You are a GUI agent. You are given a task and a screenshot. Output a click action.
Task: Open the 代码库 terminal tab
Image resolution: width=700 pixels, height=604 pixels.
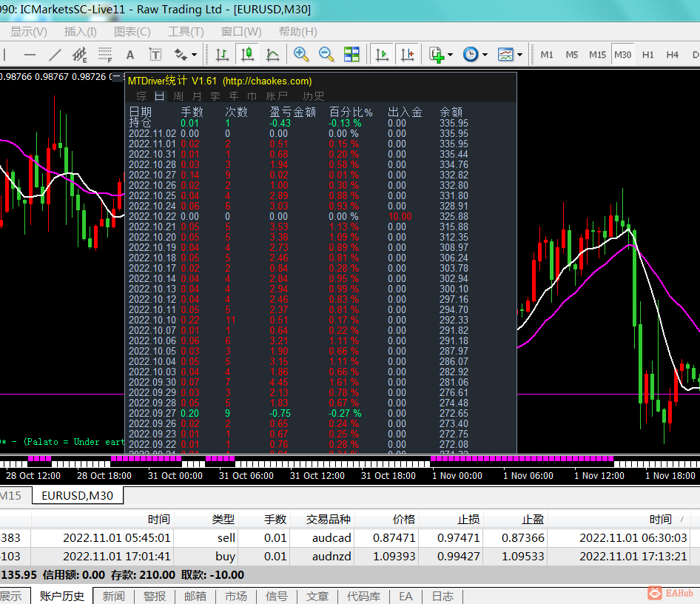click(x=363, y=596)
